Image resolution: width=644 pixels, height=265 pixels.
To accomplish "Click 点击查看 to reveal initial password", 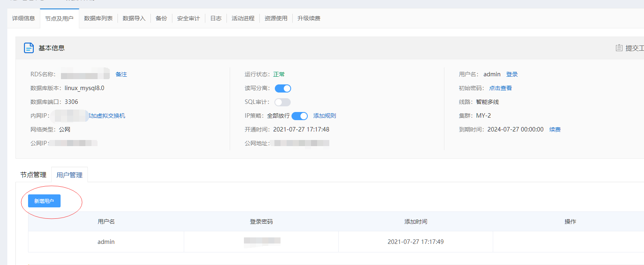I will point(500,88).
